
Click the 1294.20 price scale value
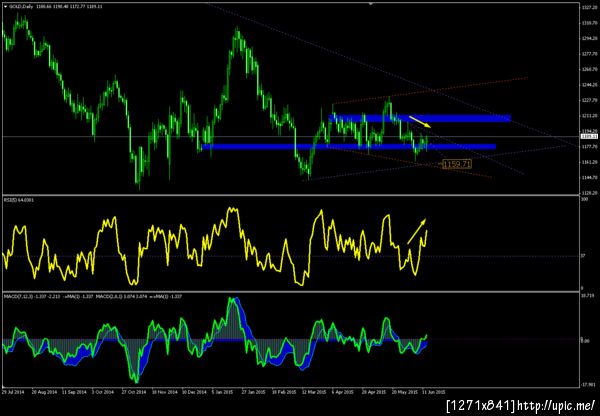click(x=589, y=38)
